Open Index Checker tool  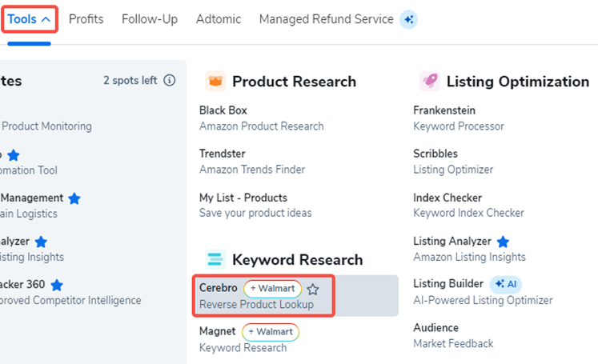468,205
